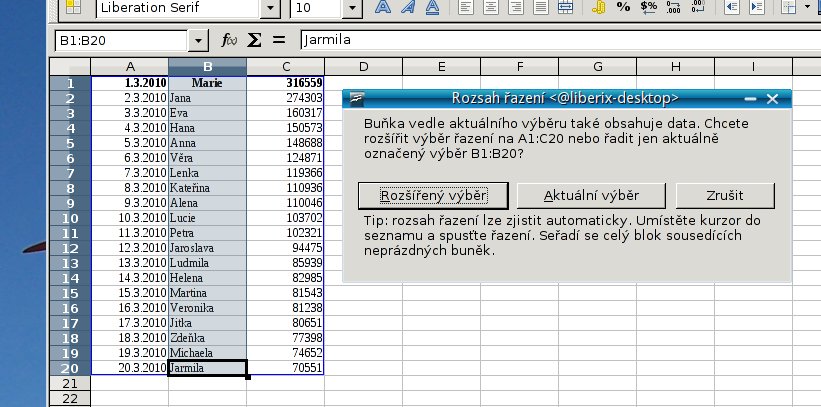The image size is (821, 407).
Task: Click cell with value 316559
Action: pos(286,83)
